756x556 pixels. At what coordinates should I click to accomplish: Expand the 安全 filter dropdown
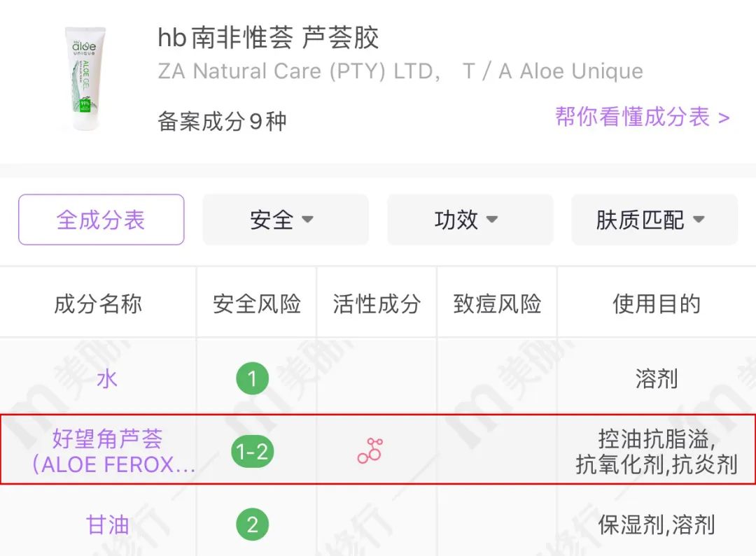286,220
